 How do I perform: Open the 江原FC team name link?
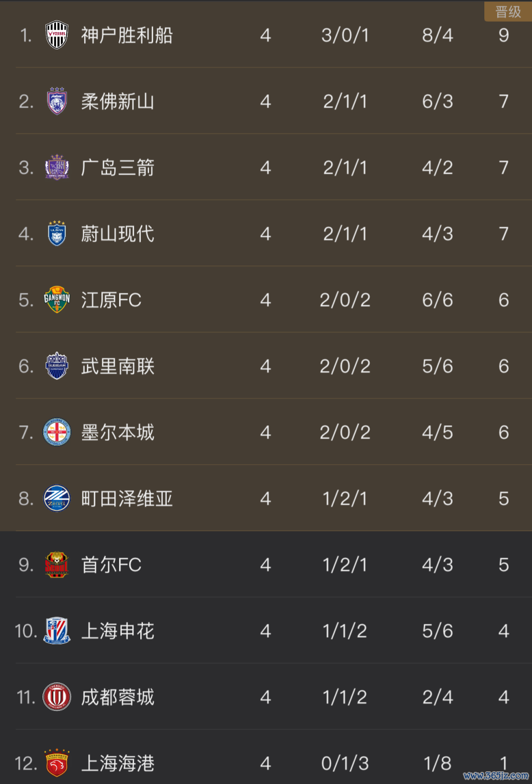click(111, 300)
